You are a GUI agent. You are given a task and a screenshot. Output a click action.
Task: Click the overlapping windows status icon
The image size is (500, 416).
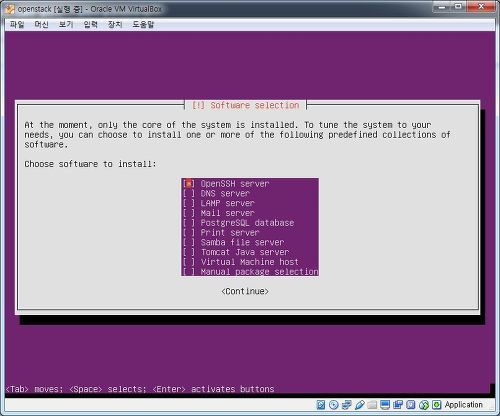(x=398, y=405)
